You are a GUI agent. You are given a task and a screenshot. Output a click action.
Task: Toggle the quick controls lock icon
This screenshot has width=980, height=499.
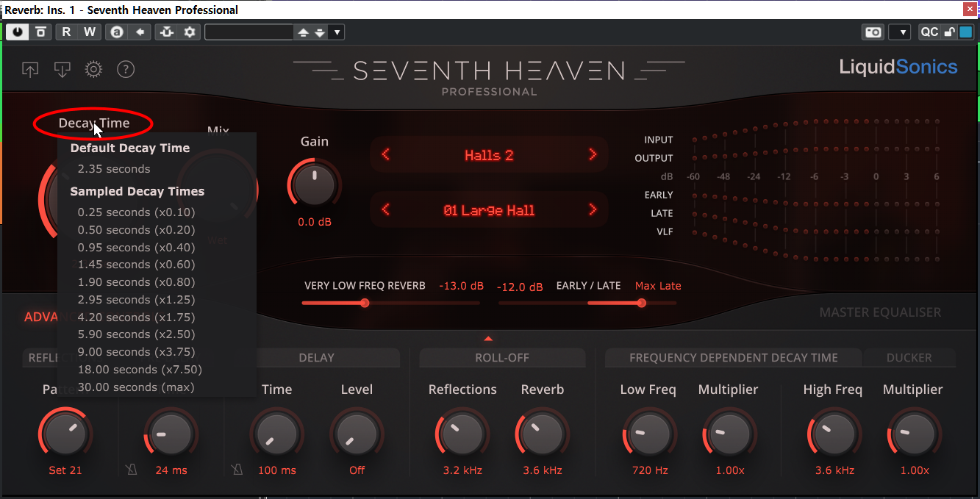point(949,32)
